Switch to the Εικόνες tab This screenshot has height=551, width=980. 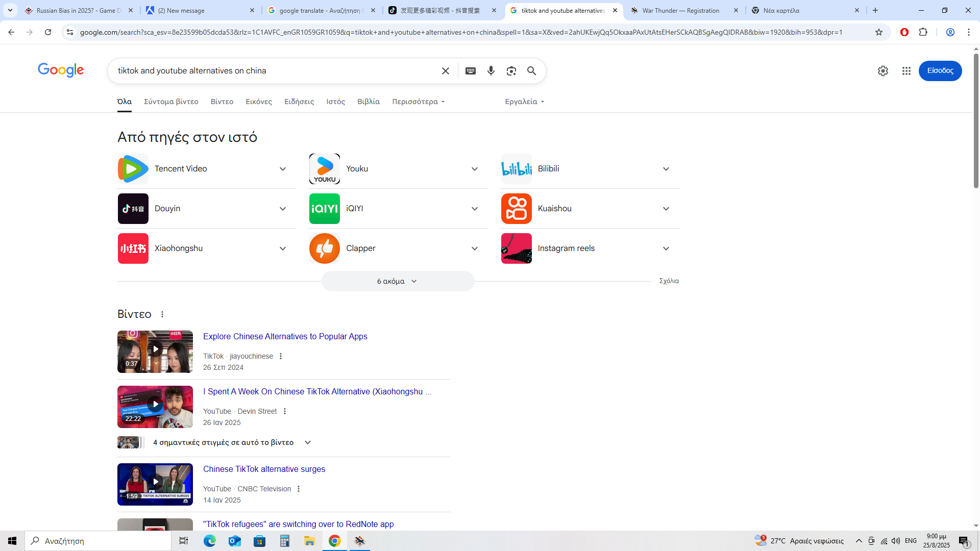tap(259, 102)
